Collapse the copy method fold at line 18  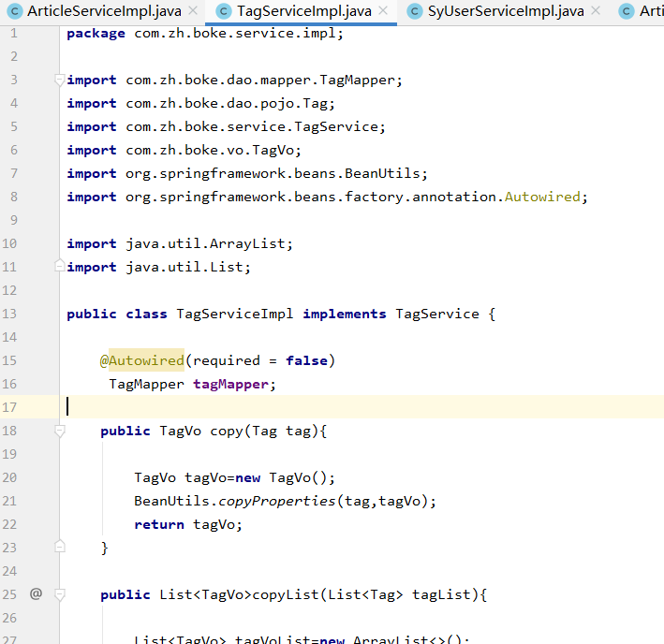click(60, 431)
